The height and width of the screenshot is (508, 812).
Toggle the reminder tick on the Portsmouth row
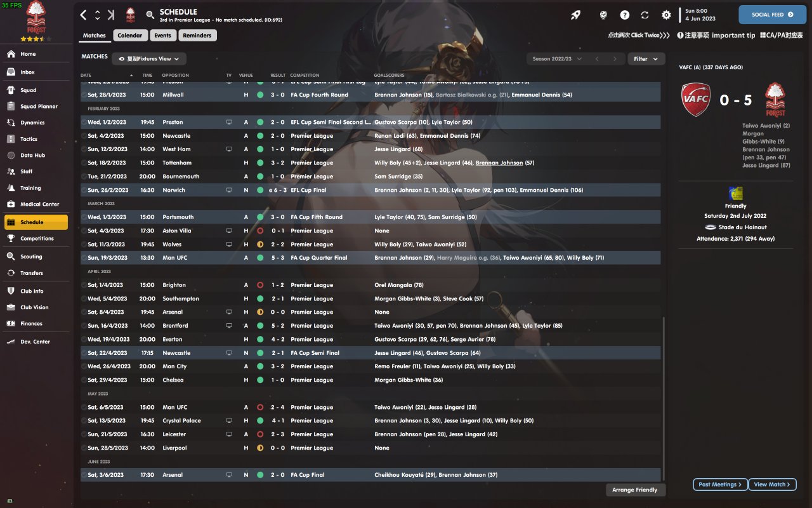(84, 217)
